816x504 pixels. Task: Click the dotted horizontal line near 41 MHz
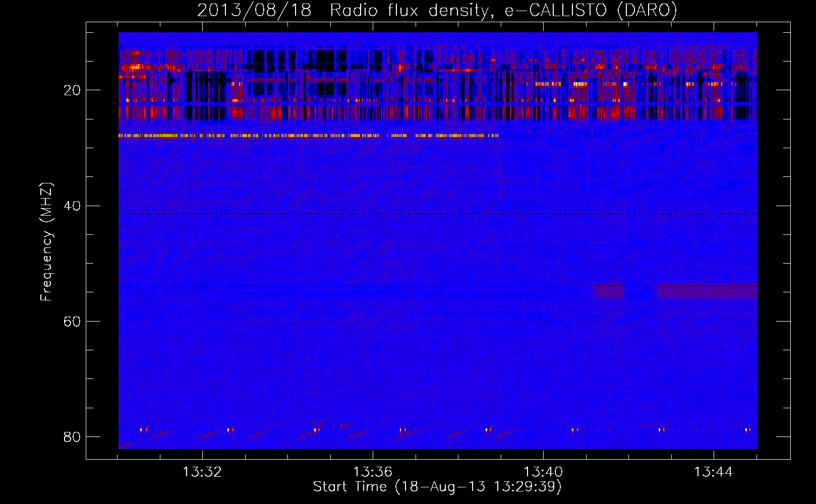(438, 214)
